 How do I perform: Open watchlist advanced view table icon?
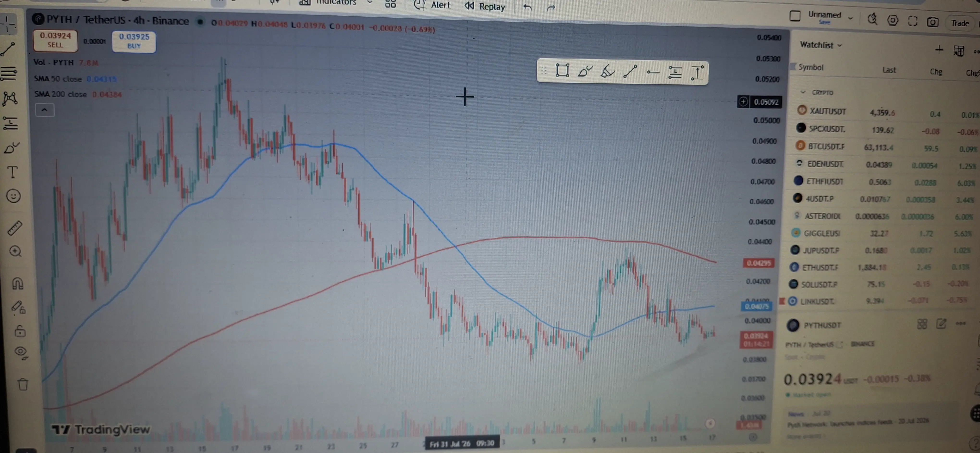tap(959, 51)
